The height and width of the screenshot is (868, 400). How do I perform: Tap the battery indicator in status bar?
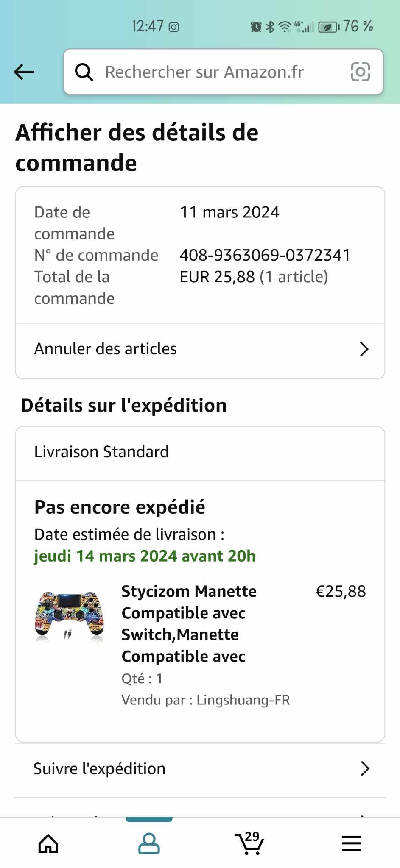tap(329, 27)
